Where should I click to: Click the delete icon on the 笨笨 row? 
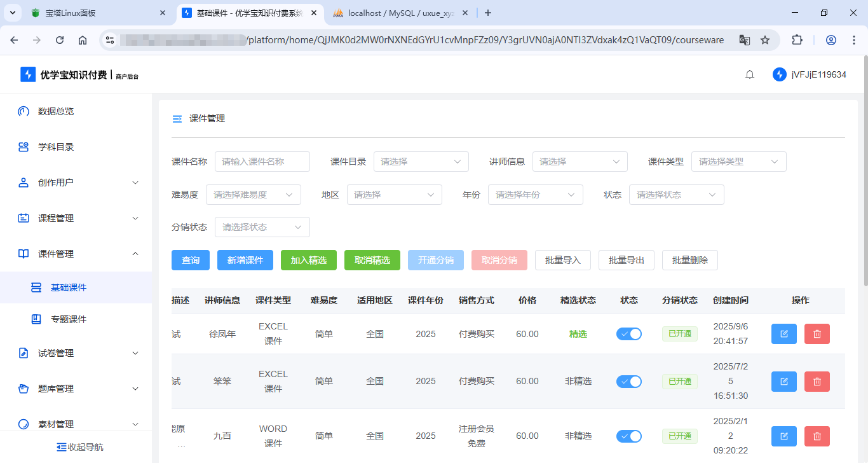pos(817,381)
